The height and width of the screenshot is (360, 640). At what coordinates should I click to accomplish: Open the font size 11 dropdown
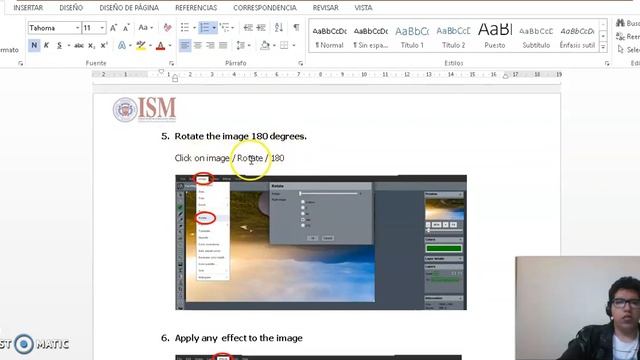click(x=102, y=28)
